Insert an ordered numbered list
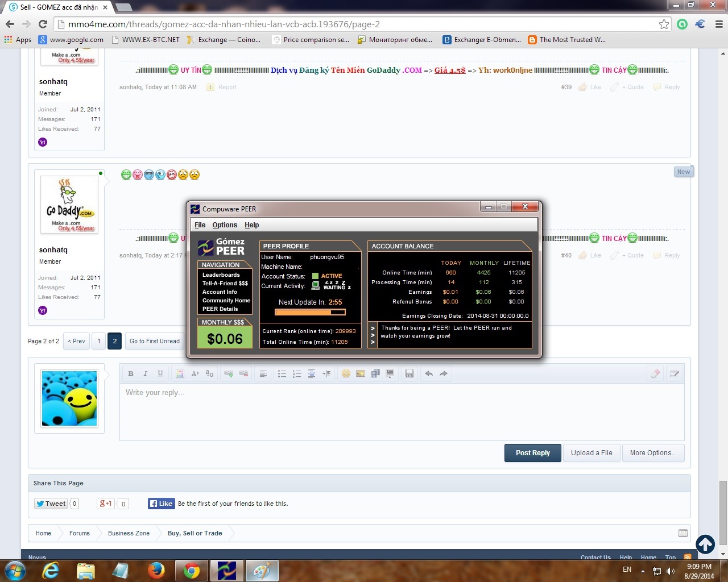 pyautogui.click(x=297, y=373)
